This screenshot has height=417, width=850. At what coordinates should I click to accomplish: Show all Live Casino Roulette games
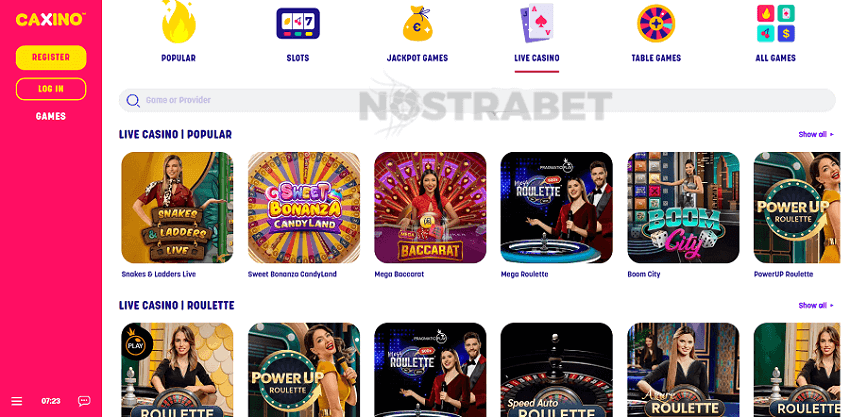pos(816,305)
